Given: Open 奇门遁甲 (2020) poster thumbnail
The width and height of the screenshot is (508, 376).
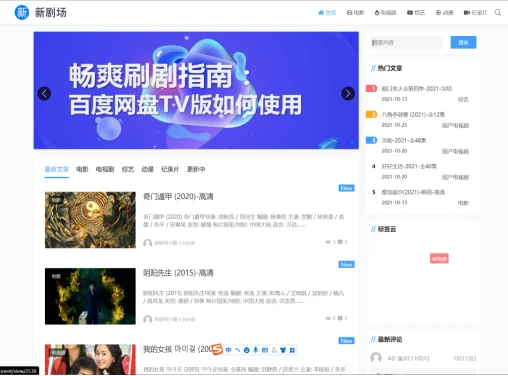Looking at the screenshot, I should [90, 220].
